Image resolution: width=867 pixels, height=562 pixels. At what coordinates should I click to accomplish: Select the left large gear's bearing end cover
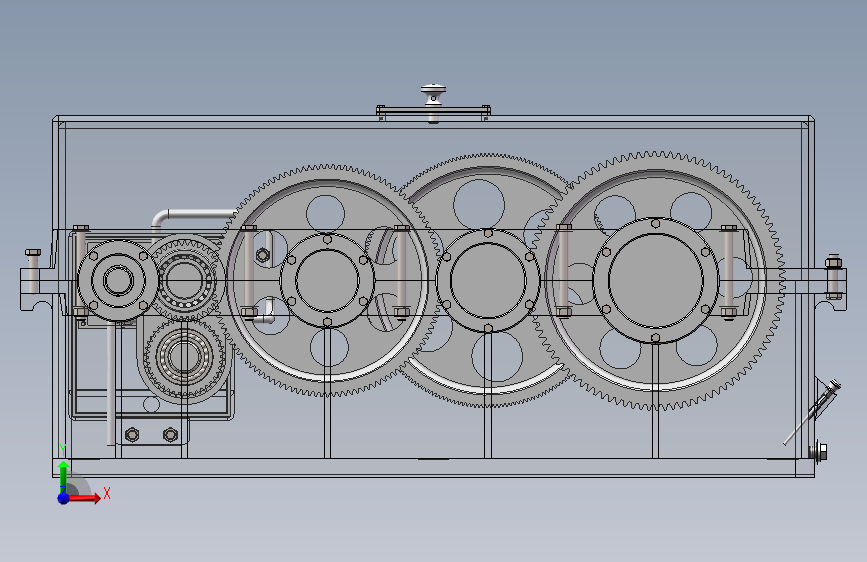[327, 280]
